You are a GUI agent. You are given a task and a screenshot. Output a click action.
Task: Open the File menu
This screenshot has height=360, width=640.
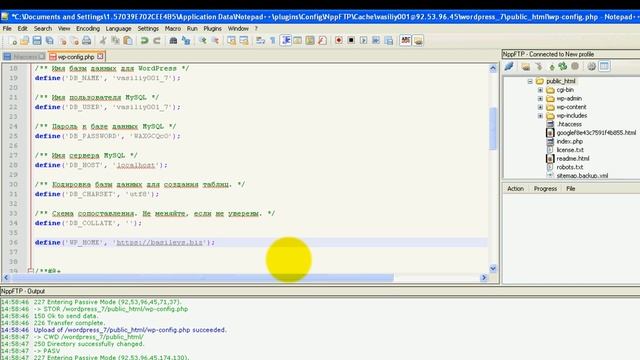(7, 29)
